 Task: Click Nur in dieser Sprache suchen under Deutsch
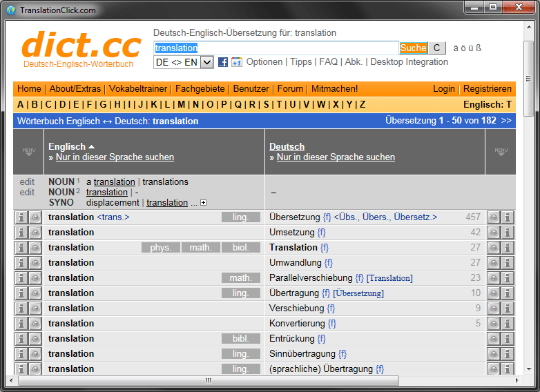(336, 157)
